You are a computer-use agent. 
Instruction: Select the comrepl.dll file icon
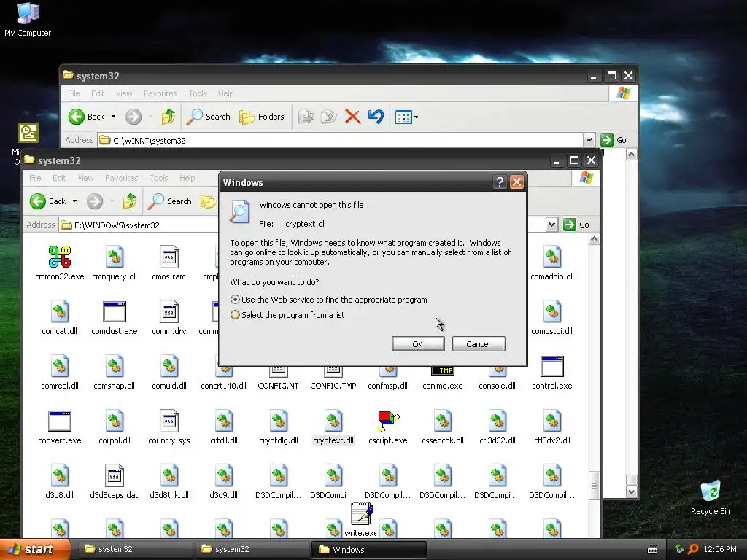(x=60, y=367)
